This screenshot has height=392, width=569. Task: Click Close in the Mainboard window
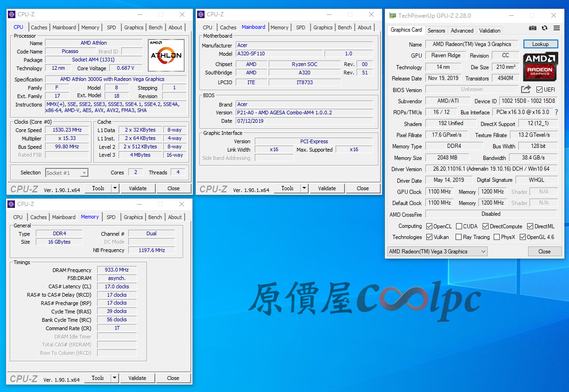point(363,188)
